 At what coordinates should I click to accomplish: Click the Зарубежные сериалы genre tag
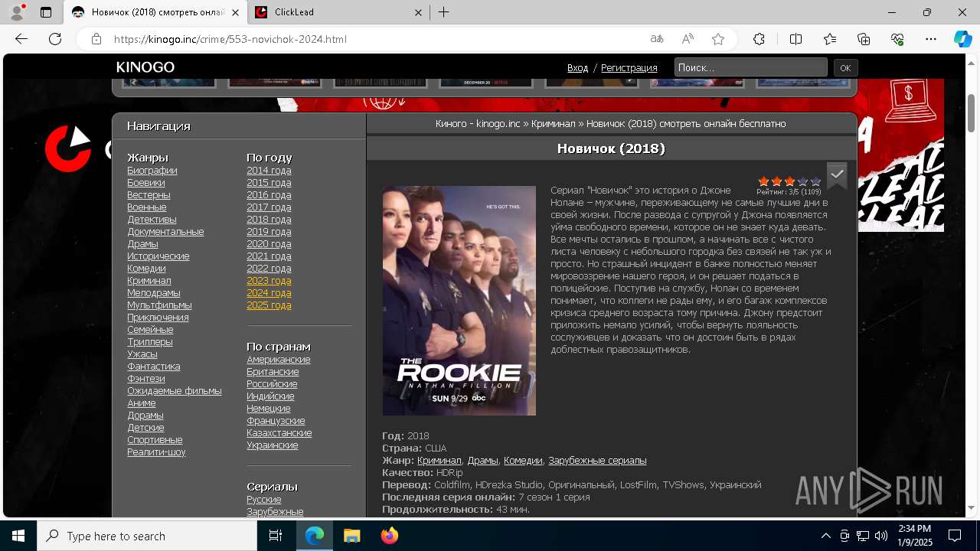597,461
